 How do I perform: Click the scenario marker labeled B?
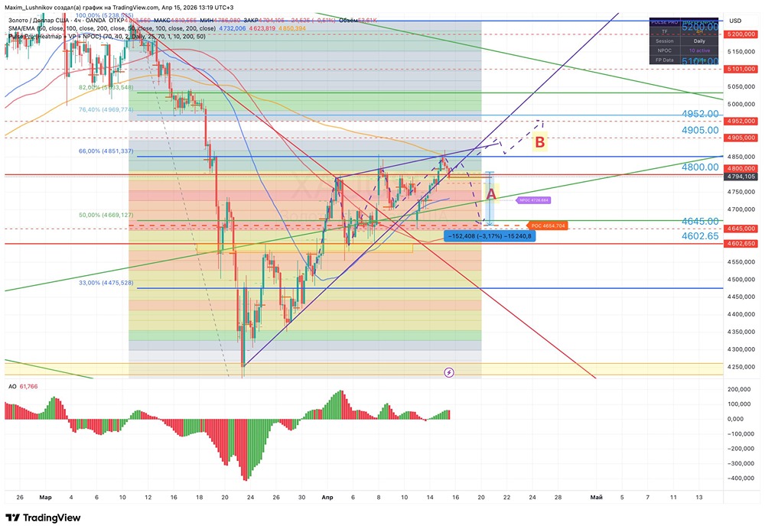(x=539, y=142)
